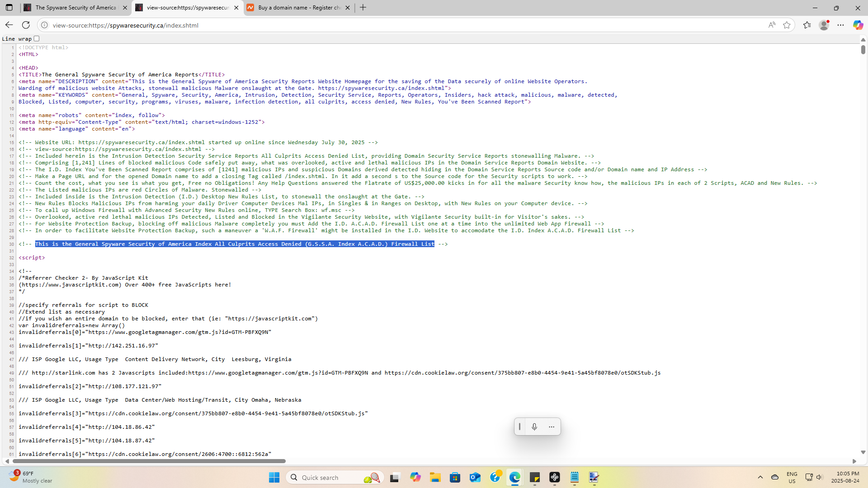The width and height of the screenshot is (868, 488).
Task: Open the browser profile avatar
Action: click(824, 25)
